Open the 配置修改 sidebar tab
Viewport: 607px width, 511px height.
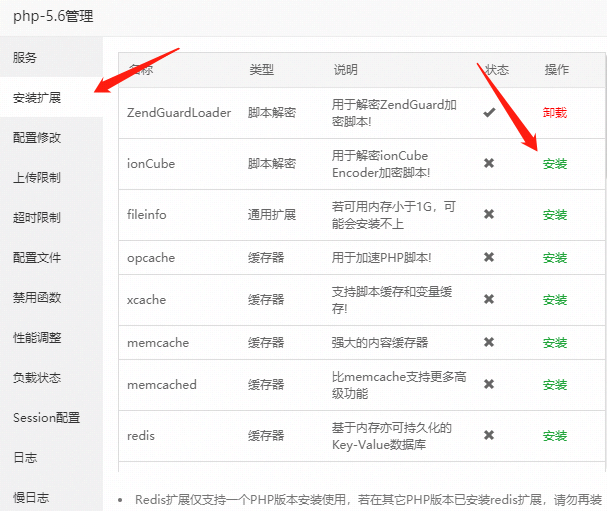[x=51, y=137]
